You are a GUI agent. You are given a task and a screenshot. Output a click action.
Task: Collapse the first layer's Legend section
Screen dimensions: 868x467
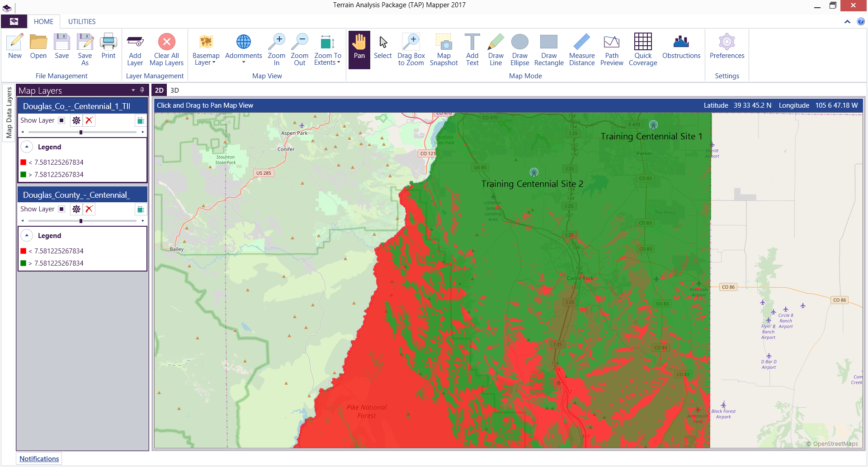(x=27, y=147)
